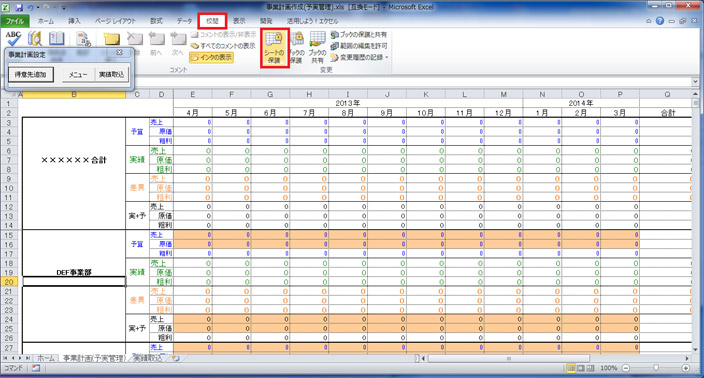This screenshot has width=704, height=378.
Task: Open the 活用しよう！エクセル tab
Action: 312,21
